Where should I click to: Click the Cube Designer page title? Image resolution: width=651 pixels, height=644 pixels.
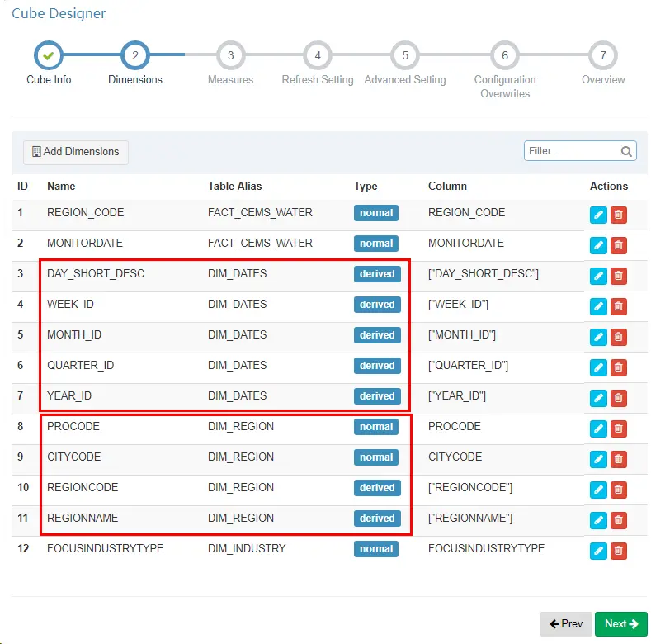[59, 13]
